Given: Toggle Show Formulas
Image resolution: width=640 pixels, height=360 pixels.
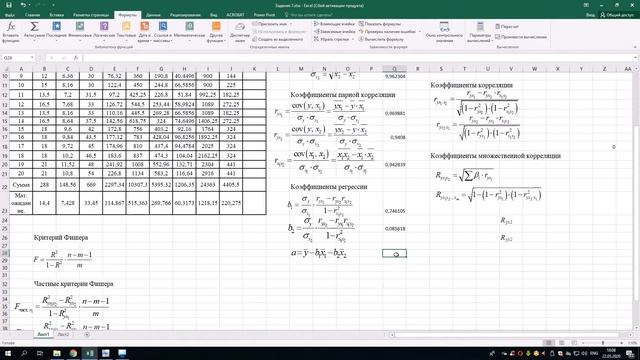Looking at the screenshot, I should 380,24.
